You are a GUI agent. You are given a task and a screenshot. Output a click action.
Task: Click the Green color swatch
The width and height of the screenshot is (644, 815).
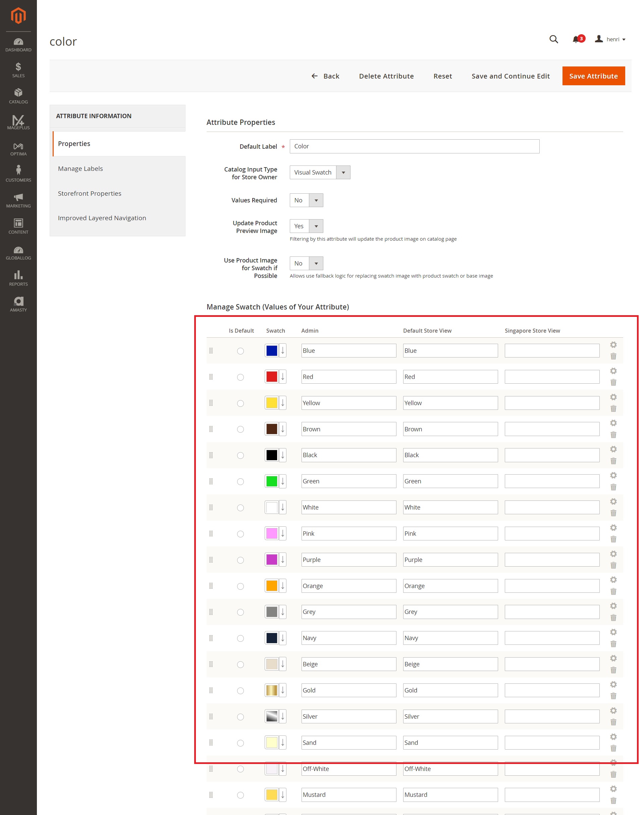tap(271, 481)
